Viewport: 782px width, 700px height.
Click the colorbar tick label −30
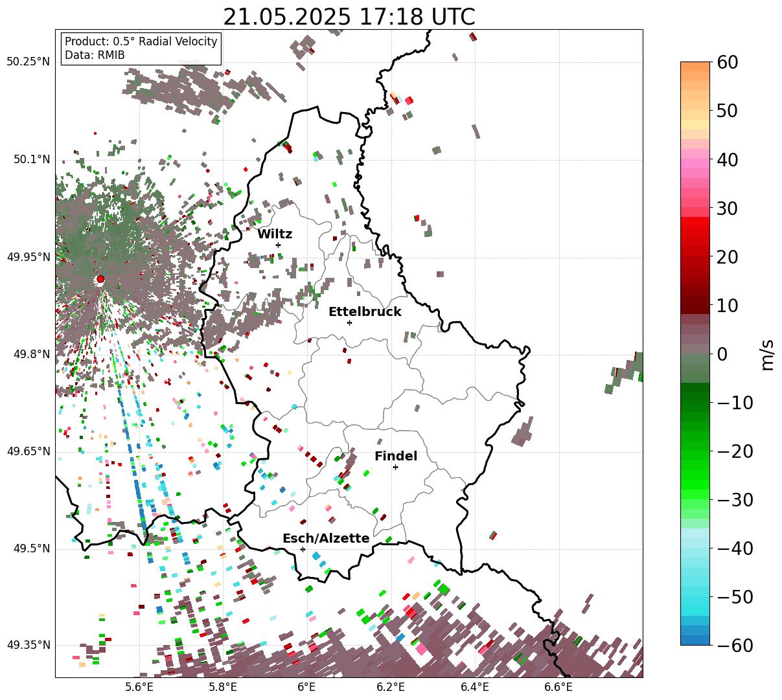pos(735,499)
